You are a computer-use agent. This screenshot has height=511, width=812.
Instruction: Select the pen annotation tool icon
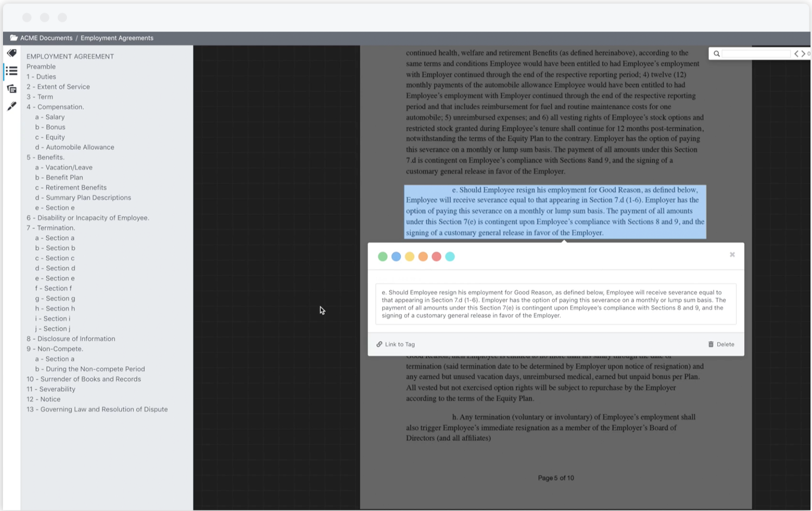(11, 106)
